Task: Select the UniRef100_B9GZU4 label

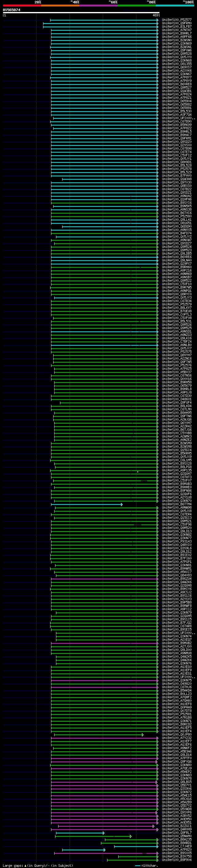Action: [177, 579]
